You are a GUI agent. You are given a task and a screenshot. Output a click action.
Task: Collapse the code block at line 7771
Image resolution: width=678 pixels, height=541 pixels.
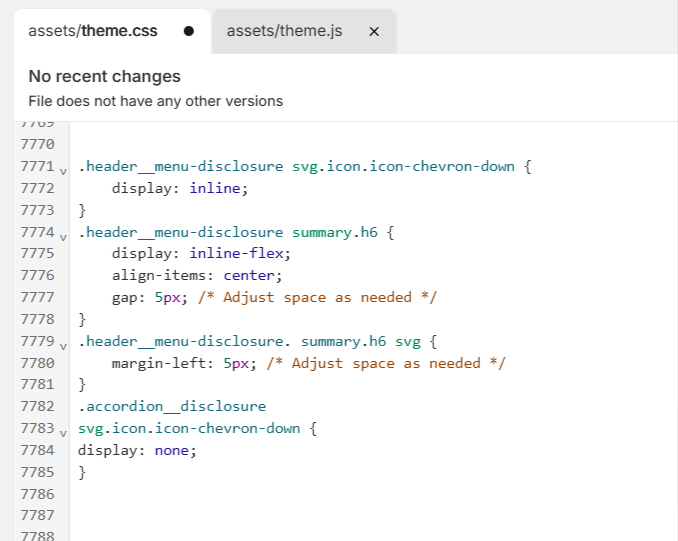click(63, 170)
